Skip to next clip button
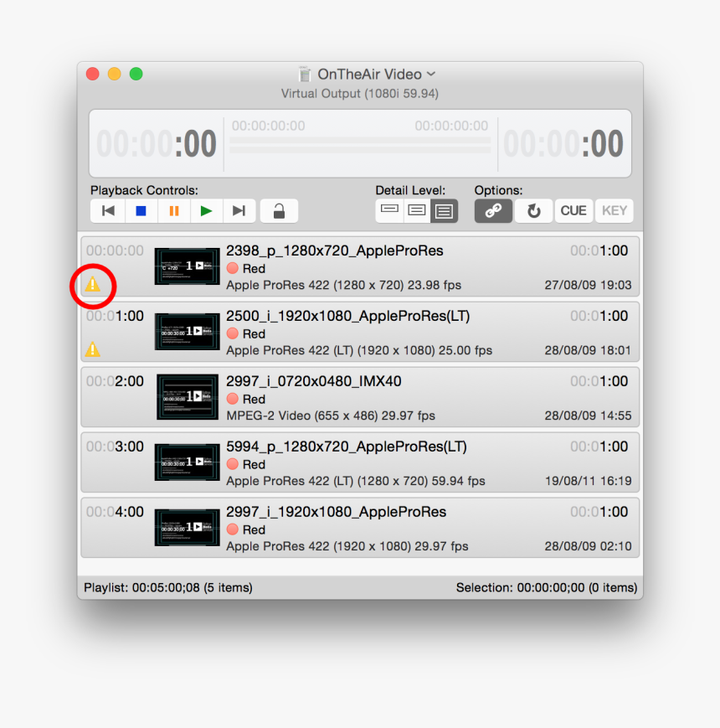 point(239,211)
